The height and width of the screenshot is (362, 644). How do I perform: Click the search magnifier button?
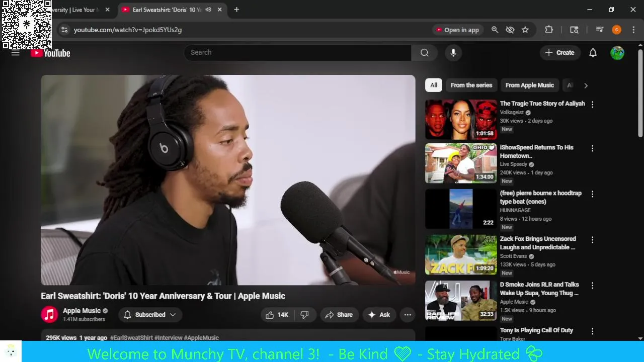pyautogui.click(x=425, y=53)
